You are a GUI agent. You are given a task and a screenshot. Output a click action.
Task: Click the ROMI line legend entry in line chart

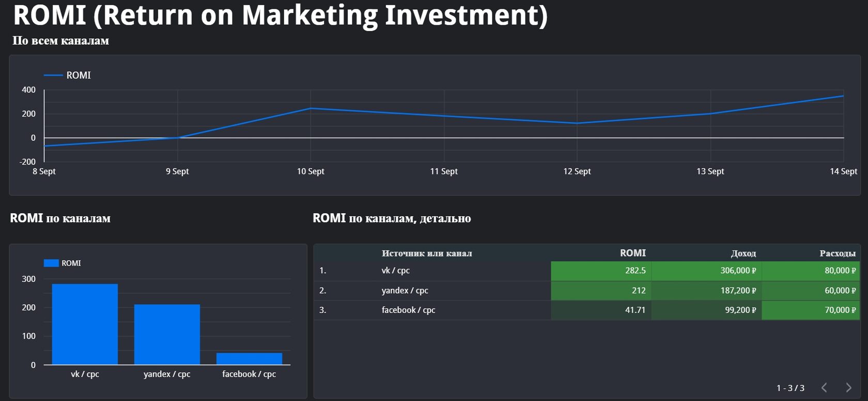tap(67, 75)
